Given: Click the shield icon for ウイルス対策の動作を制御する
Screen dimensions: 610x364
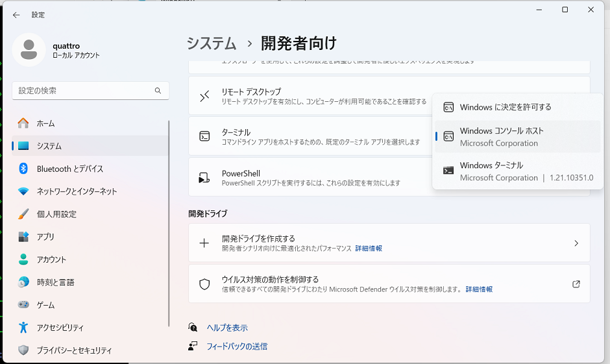Looking at the screenshot, I should [204, 284].
